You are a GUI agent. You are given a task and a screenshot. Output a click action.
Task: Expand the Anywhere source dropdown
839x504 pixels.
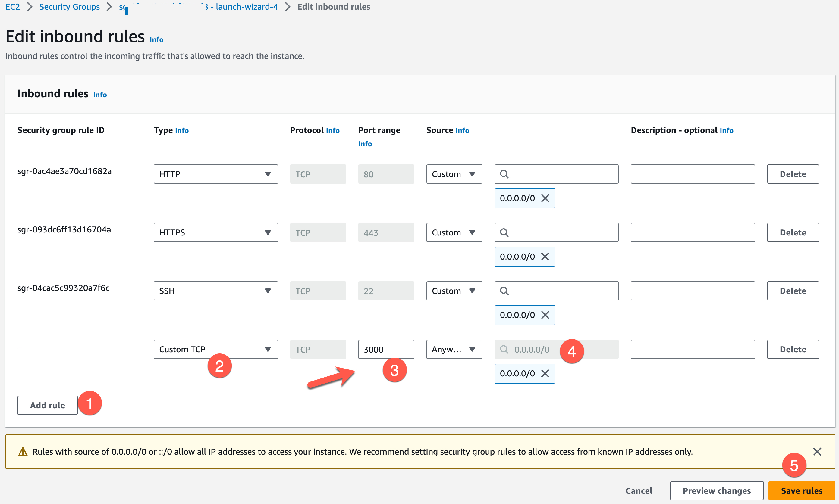click(x=454, y=350)
